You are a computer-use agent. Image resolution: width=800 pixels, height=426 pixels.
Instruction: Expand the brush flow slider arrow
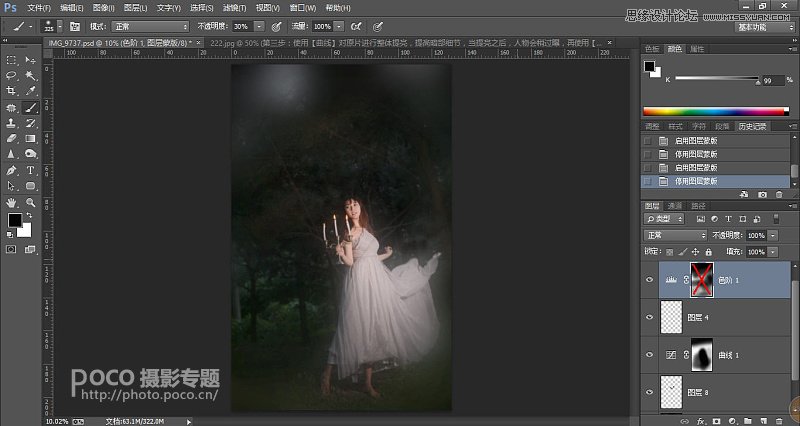tap(339, 27)
